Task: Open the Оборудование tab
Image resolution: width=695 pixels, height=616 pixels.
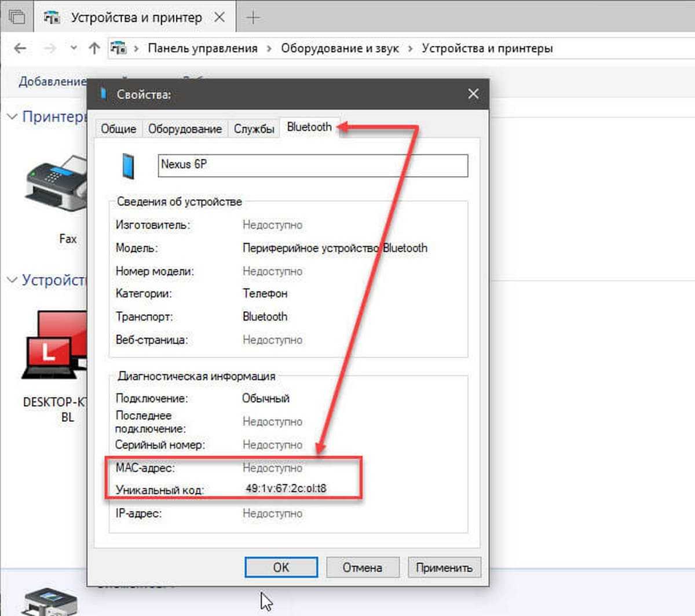Action: click(185, 129)
